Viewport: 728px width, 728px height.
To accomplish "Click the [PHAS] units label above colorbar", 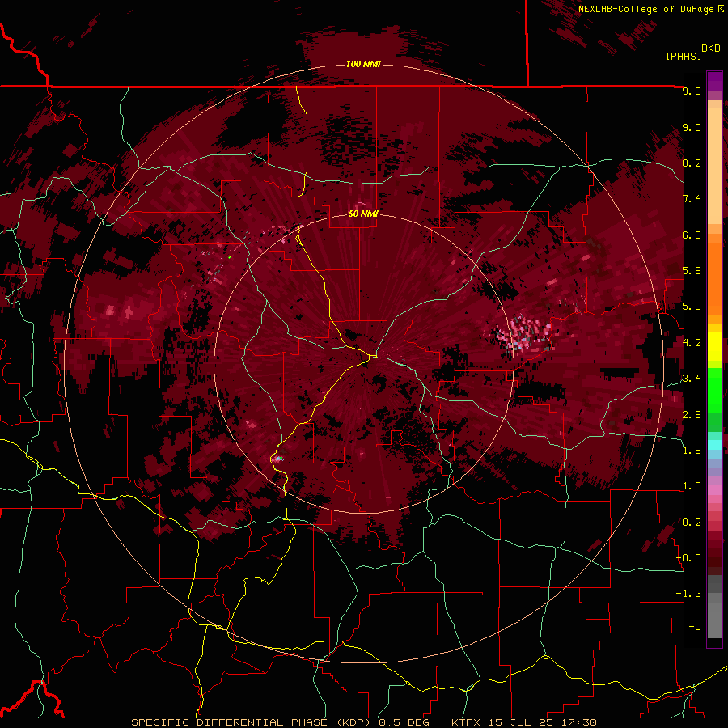I will tap(684, 56).
